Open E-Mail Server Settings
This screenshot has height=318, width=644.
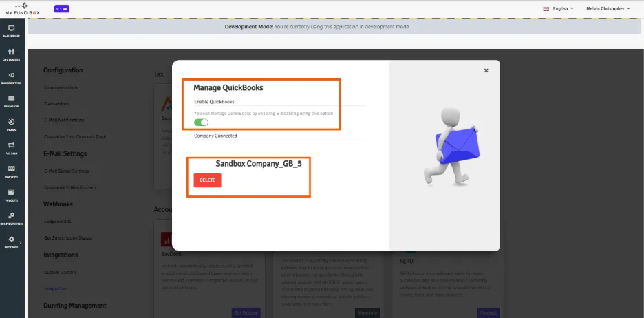(x=67, y=171)
